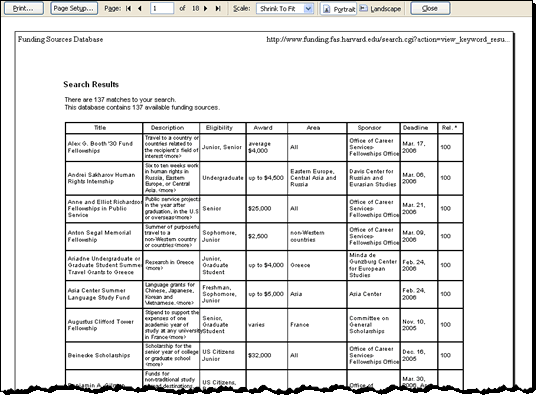This screenshot has height=399, width=539.
Task: Switch orientation to Portrait
Action: point(339,9)
